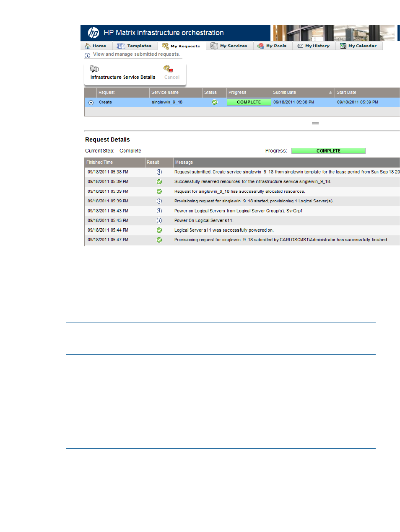Click start date '09/18/2011 05:39 PM' in request row

pyautogui.click(x=358, y=102)
